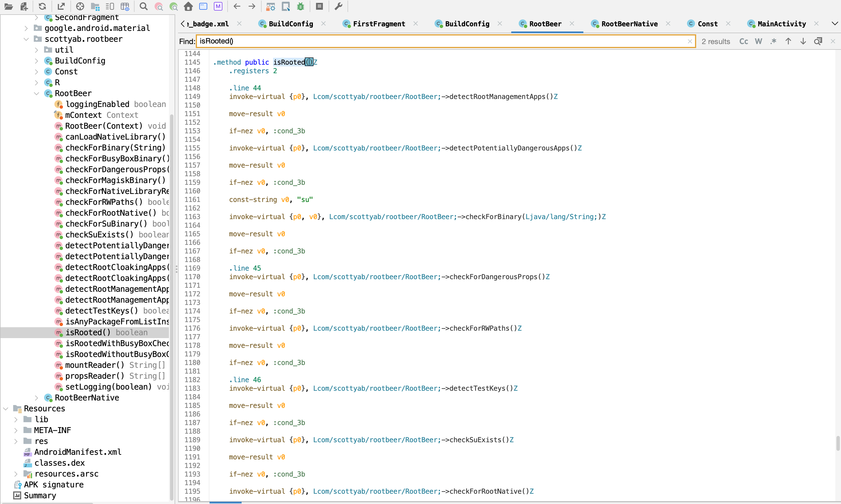Navigate forward with right arrow
841x504 pixels.
pos(252,7)
